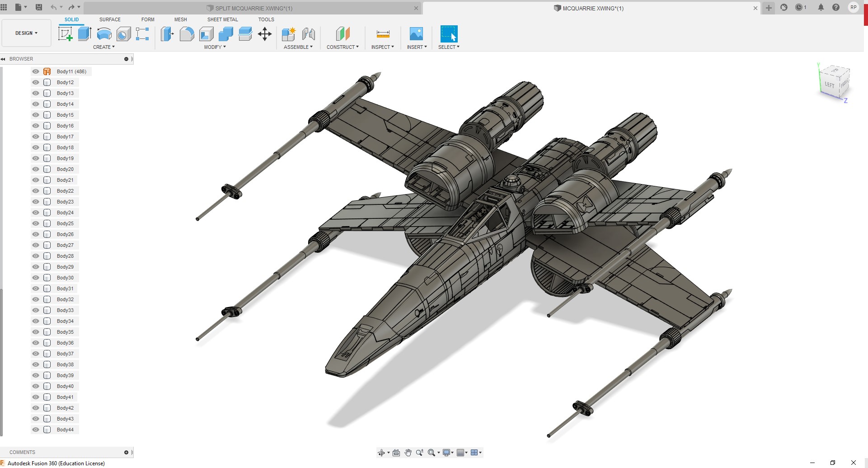Click the Measure tool icon
This screenshot has height=468, width=868.
[x=383, y=34]
